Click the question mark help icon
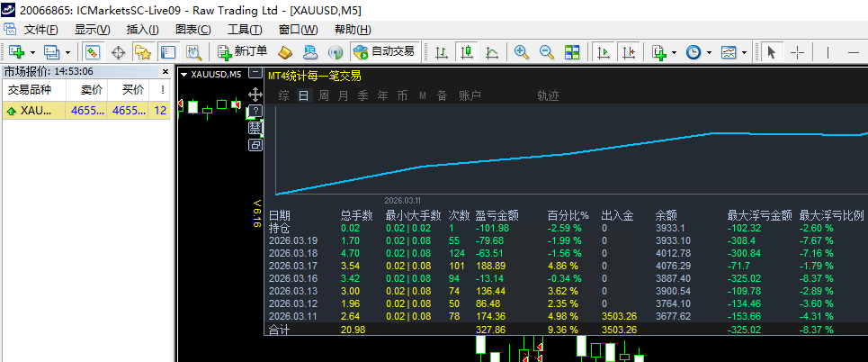Viewport: 868px width, 362px height. pyautogui.click(x=255, y=111)
